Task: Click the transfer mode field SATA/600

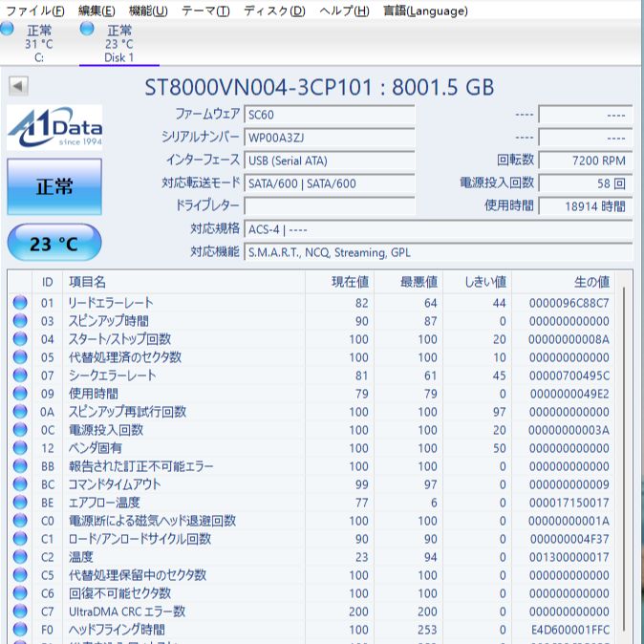Action: coord(330,183)
